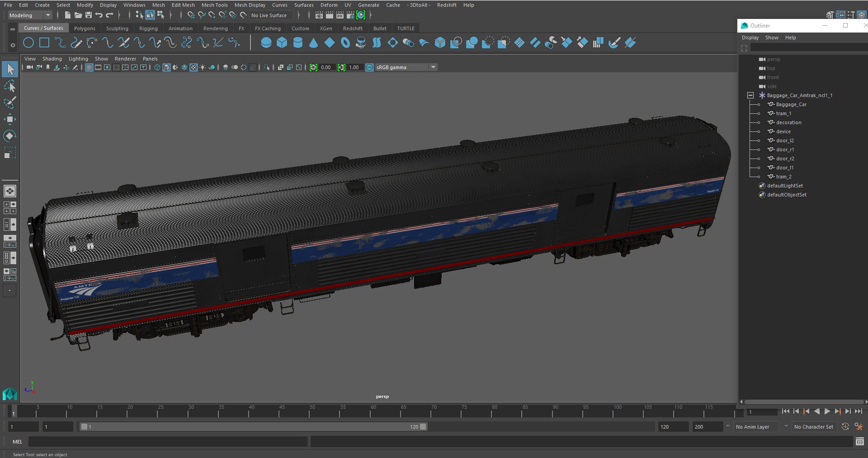Create a polygon sphere from shelf
This screenshot has height=458, width=868.
point(266,43)
